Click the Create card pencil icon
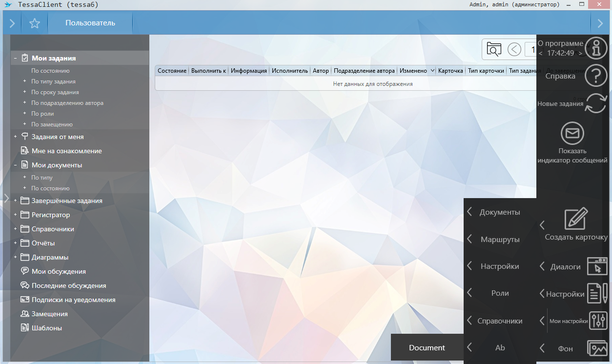612x364 pixels. (x=576, y=219)
